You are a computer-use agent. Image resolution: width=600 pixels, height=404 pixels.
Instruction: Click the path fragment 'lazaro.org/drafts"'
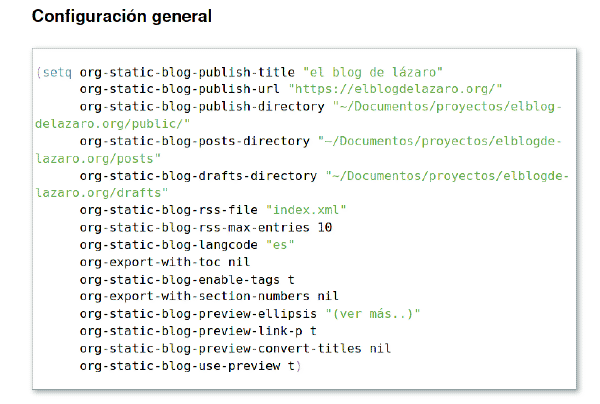pyautogui.click(x=102, y=193)
